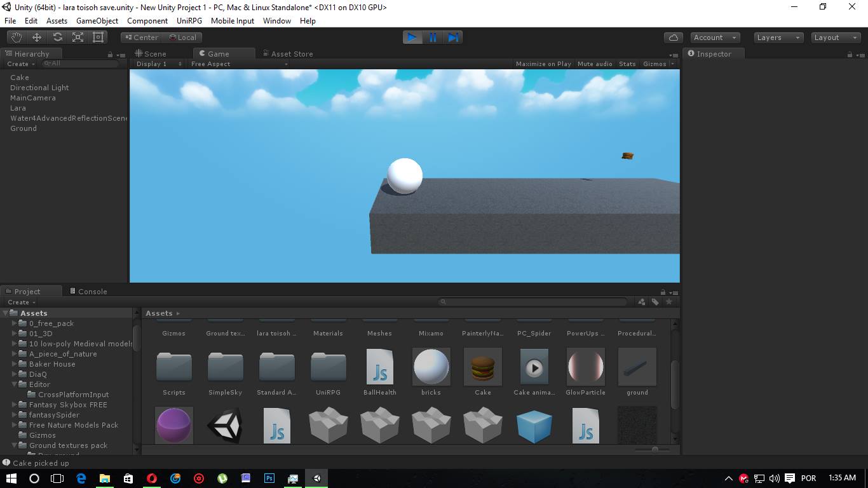
Task: Click the Project search field
Action: pyautogui.click(x=533, y=302)
